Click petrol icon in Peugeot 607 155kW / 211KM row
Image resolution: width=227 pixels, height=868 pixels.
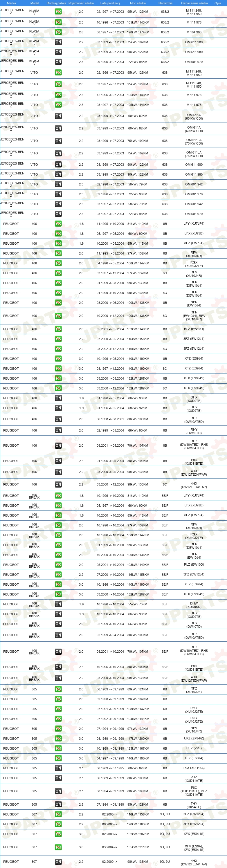58,847
